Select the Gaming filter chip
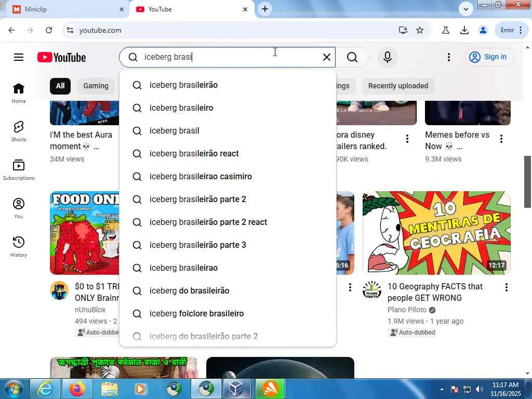Image resolution: width=532 pixels, height=399 pixels. click(96, 86)
